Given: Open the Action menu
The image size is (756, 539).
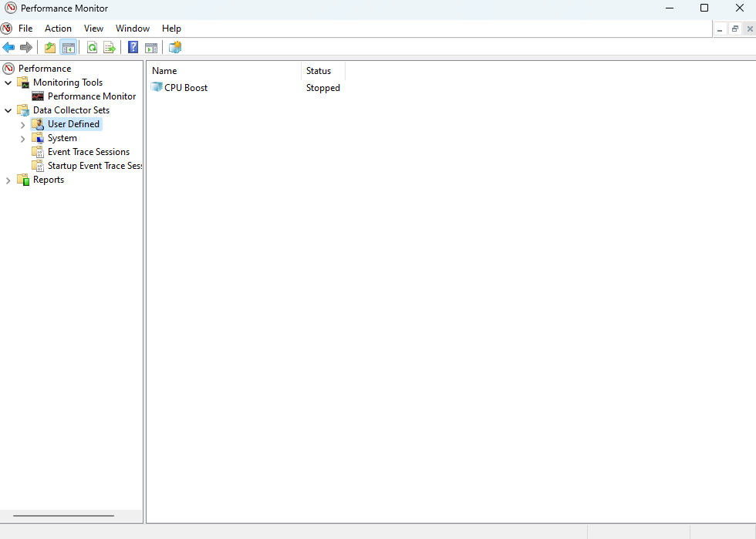Looking at the screenshot, I should click(58, 29).
